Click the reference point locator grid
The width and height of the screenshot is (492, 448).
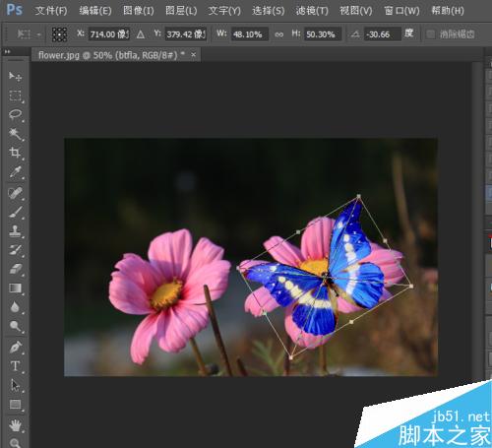[59, 34]
